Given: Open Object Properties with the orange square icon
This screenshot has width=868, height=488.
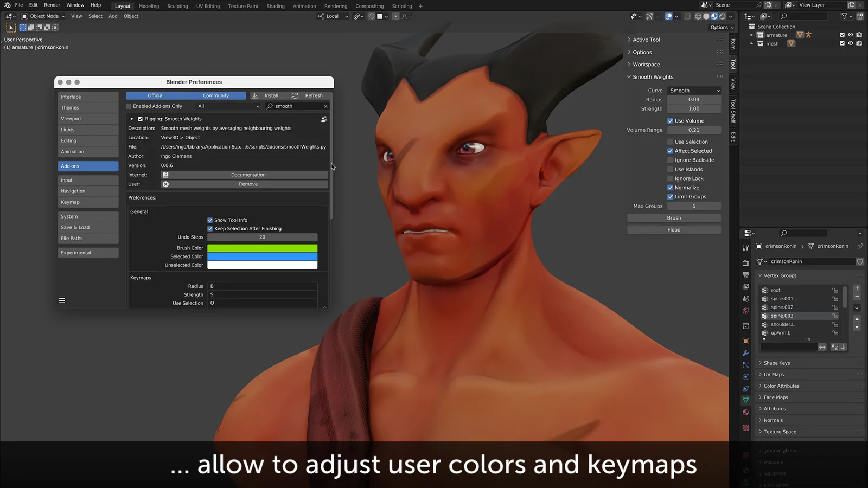Looking at the screenshot, I should point(745,342).
